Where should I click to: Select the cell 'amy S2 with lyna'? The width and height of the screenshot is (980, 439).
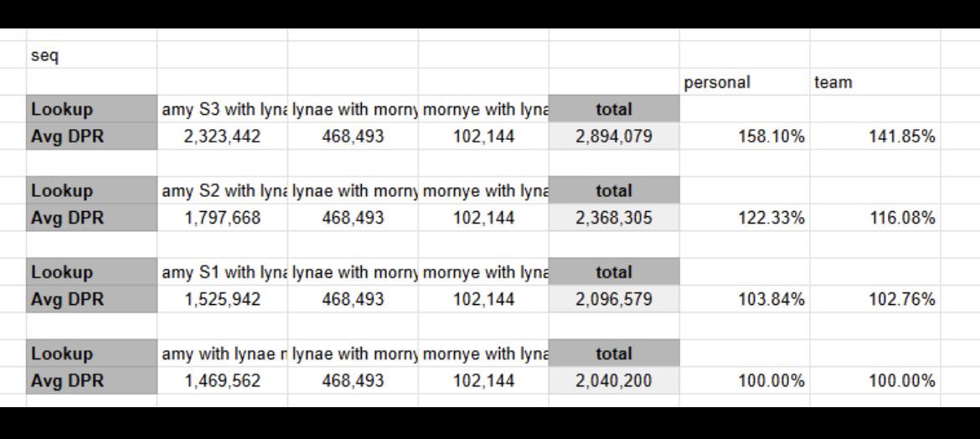click(x=223, y=190)
